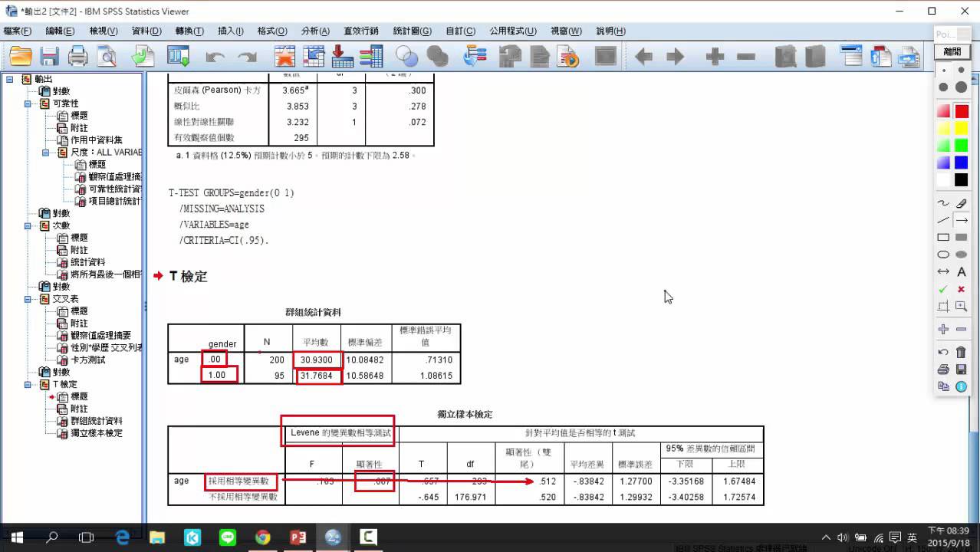Select 獨立樣本檢定 in outline tree

point(97,433)
